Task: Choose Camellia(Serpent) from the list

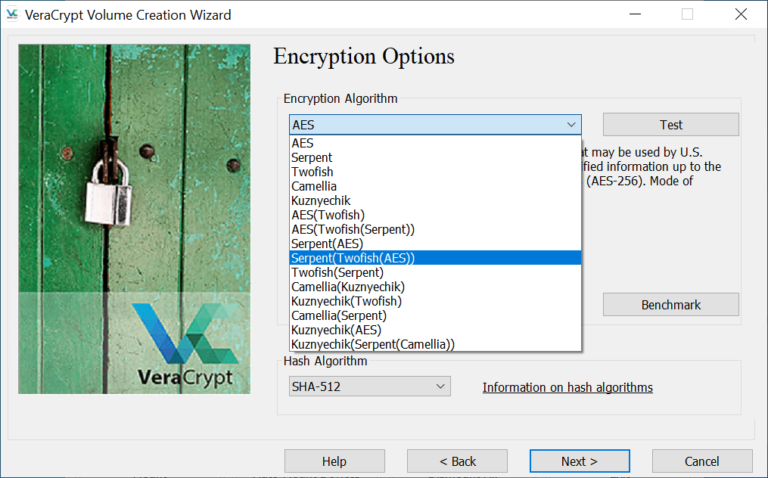Action: click(x=435, y=315)
